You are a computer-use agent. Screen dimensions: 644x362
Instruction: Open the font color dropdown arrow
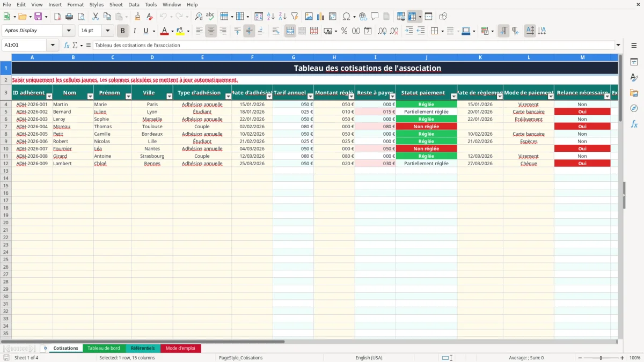click(172, 31)
